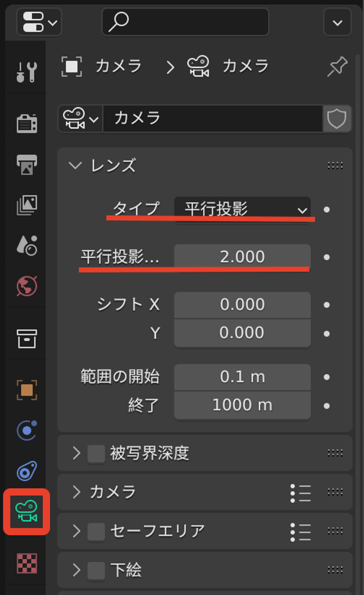This screenshot has height=595, width=364.
Task: Open the タイプ 平行投影 dropdown
Action: (x=242, y=209)
